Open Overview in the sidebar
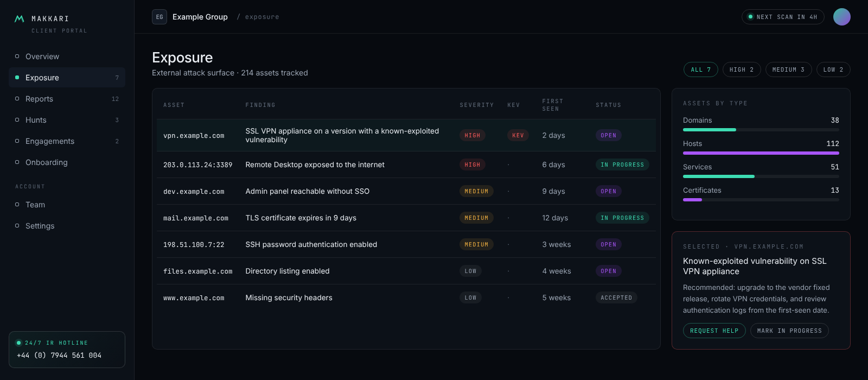 pyautogui.click(x=67, y=56)
